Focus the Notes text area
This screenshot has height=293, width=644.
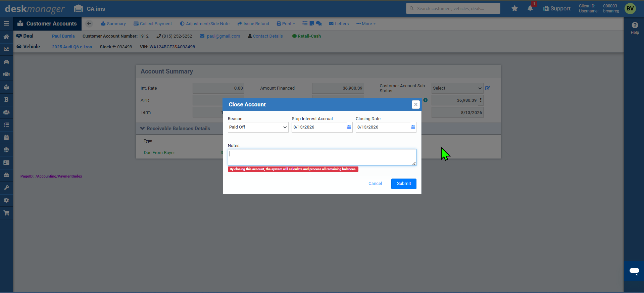(x=322, y=157)
